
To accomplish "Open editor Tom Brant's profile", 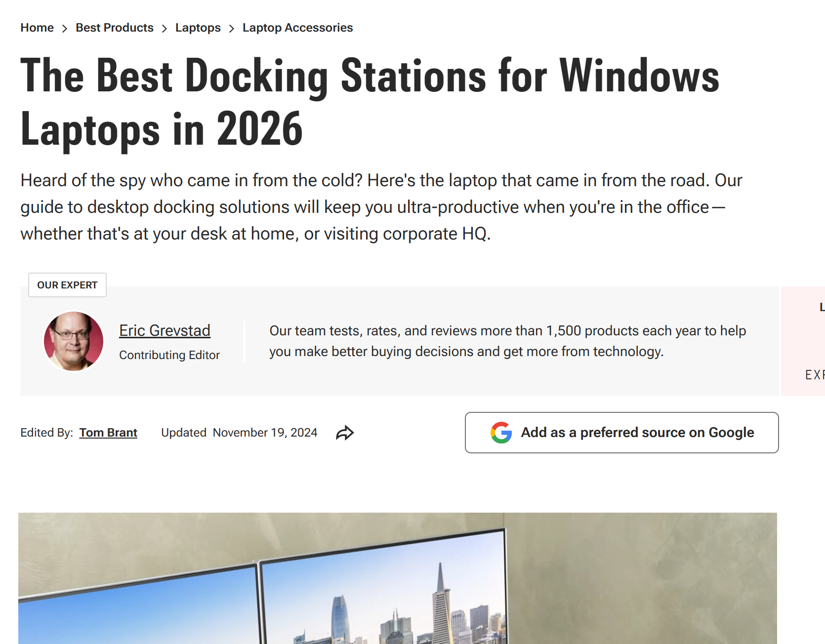I will pyautogui.click(x=108, y=432).
